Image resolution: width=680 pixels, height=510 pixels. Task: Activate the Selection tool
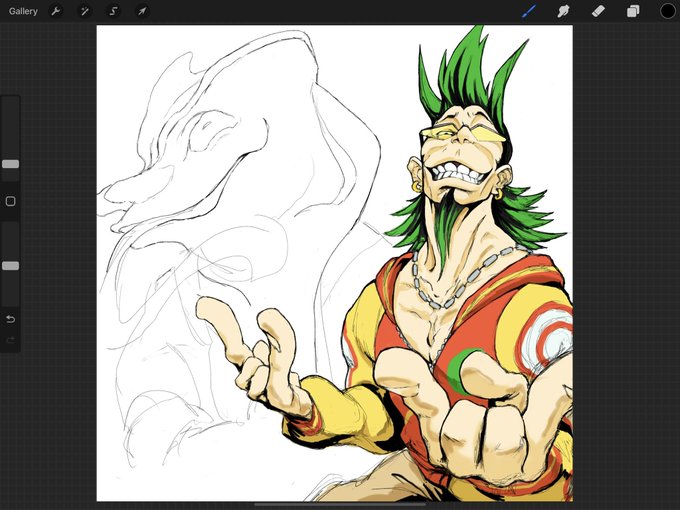[x=113, y=11]
